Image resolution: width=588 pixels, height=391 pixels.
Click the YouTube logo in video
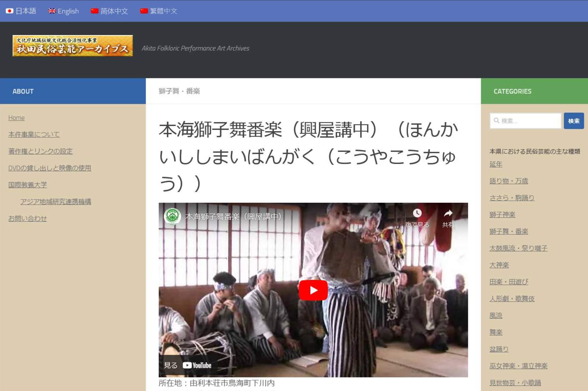click(197, 365)
